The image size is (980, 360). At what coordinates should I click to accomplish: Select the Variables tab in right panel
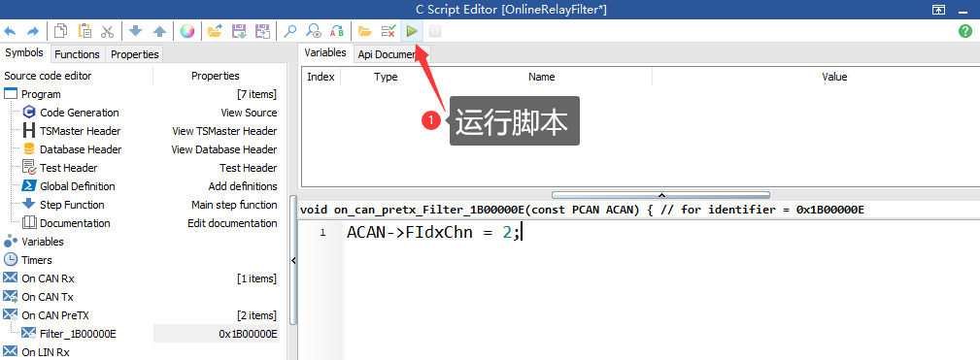[x=325, y=53]
